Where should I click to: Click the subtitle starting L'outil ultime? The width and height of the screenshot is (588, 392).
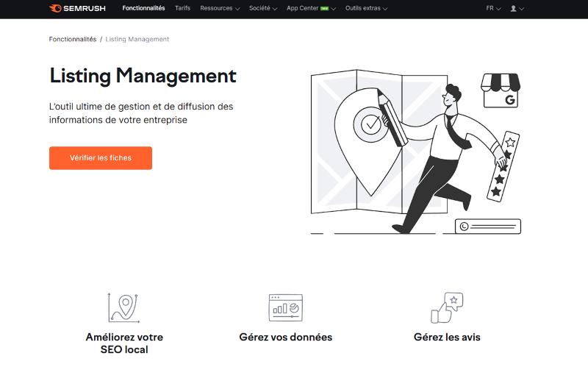point(141,113)
